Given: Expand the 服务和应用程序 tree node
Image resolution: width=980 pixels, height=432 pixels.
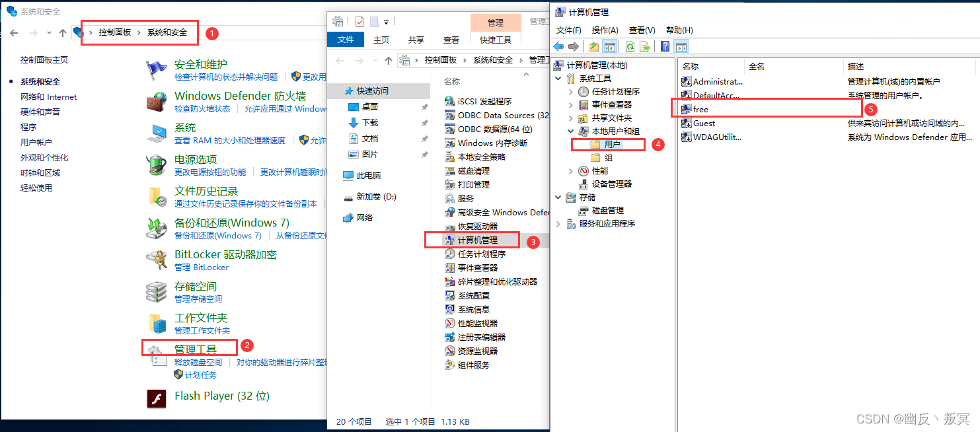Looking at the screenshot, I should [x=559, y=224].
